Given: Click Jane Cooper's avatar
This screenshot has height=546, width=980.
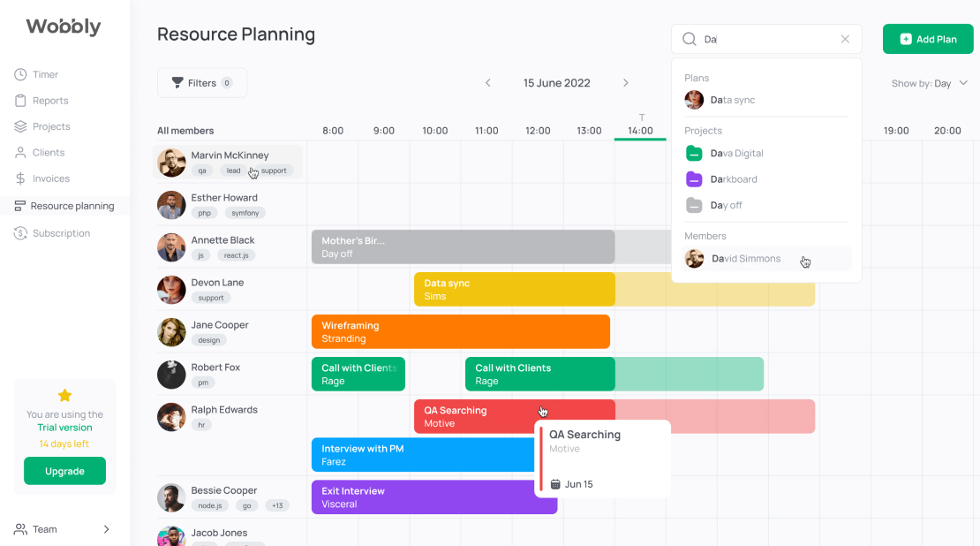Looking at the screenshot, I should 171,332.
